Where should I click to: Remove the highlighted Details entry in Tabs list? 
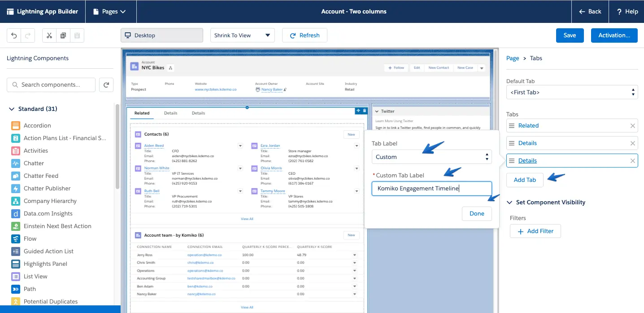point(633,161)
